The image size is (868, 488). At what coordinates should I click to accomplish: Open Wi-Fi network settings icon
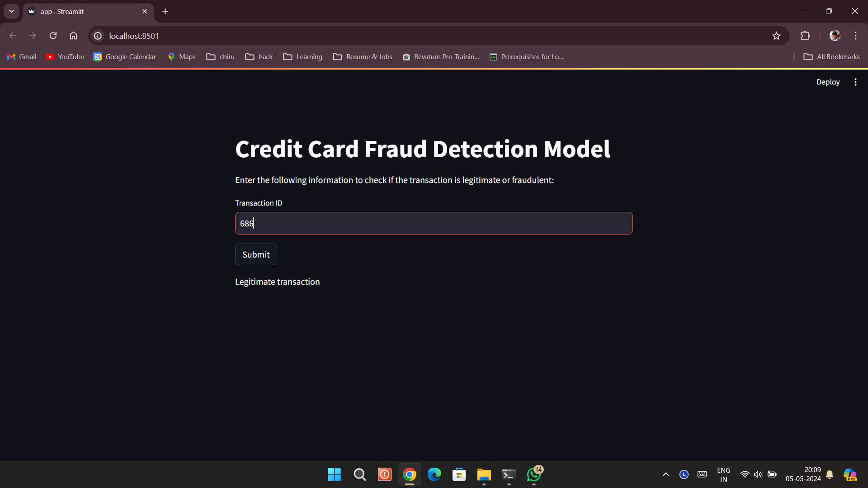pos(745,474)
